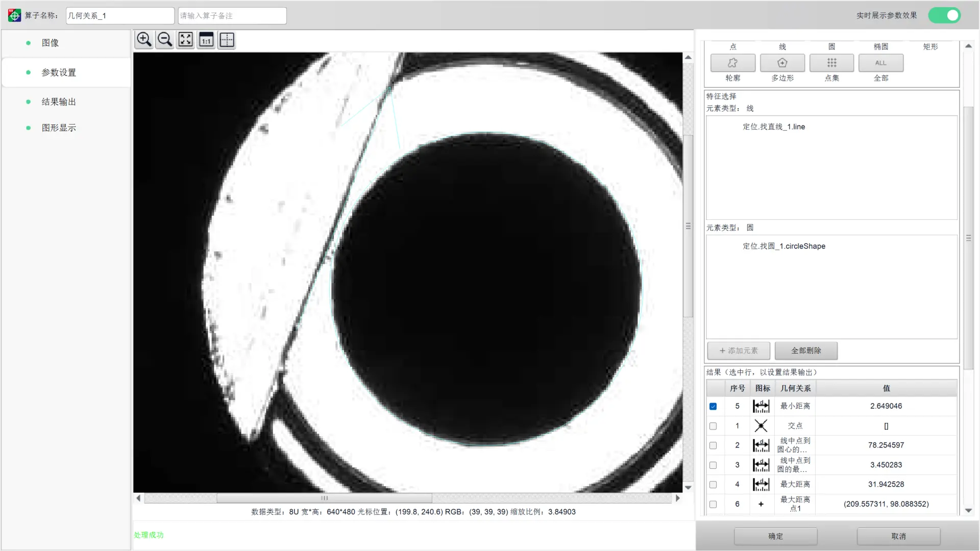Screen dimensions: 980x551
Task: Click the 矩形 shape label
Action: click(930, 46)
